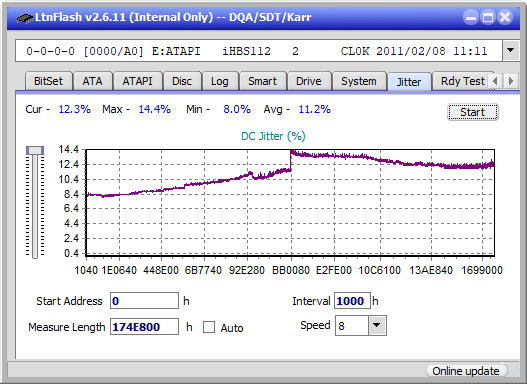Image resolution: width=527 pixels, height=384 pixels.
Task: Switch to the ATA tab
Action: (x=92, y=81)
